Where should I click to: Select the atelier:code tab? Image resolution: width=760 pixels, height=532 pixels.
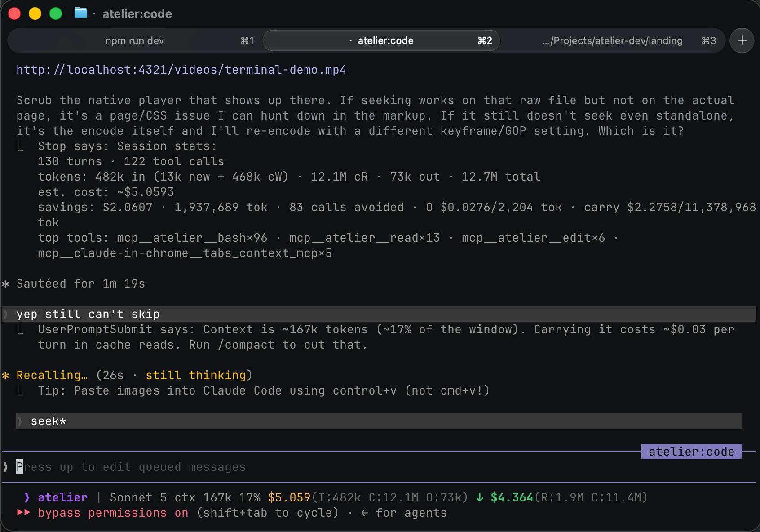[x=381, y=40]
